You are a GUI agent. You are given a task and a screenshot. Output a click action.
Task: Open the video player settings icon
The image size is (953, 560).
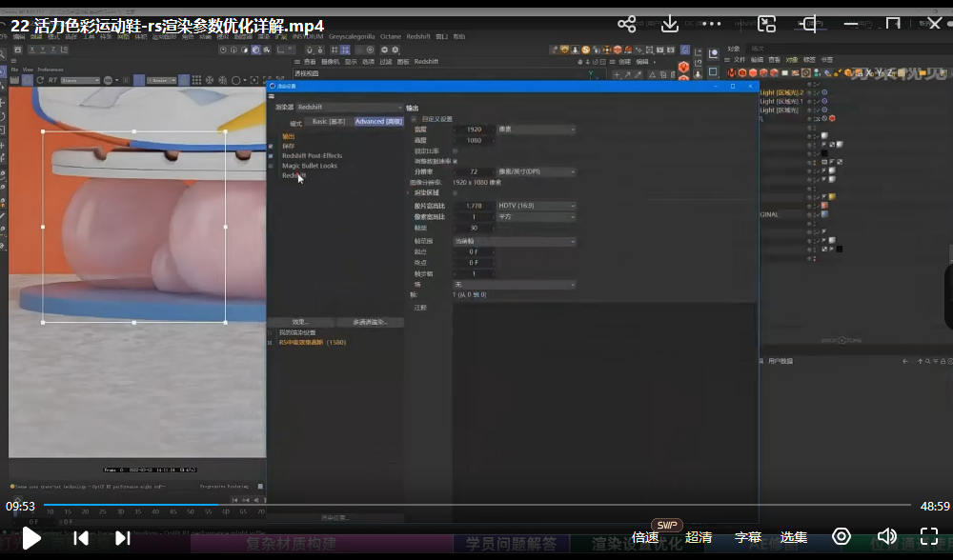841,537
